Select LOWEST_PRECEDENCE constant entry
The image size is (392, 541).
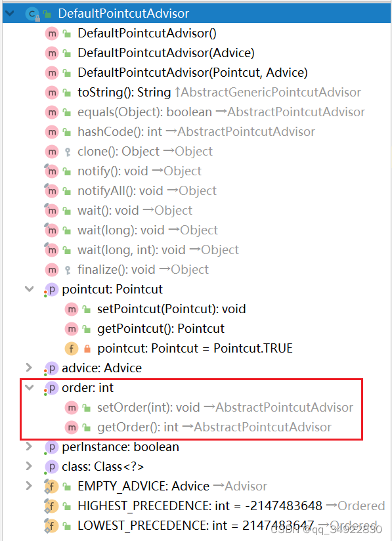pyautogui.click(x=211, y=526)
